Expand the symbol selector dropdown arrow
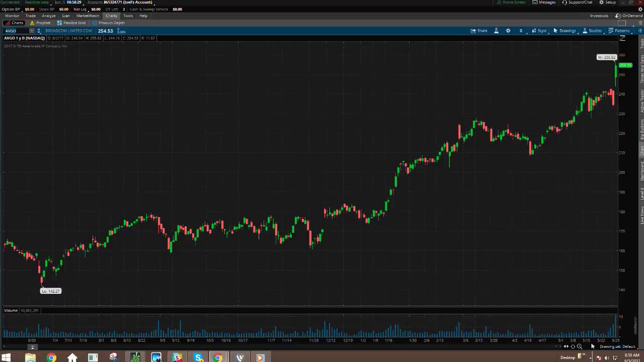Viewport: 644px width, 362px height. [32, 31]
